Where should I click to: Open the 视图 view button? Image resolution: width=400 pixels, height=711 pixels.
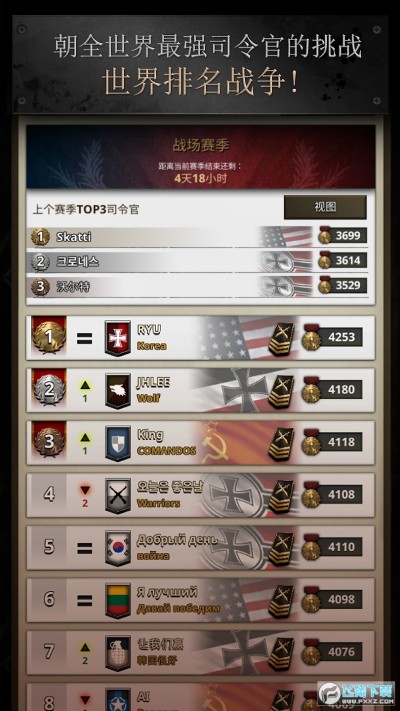click(x=325, y=207)
